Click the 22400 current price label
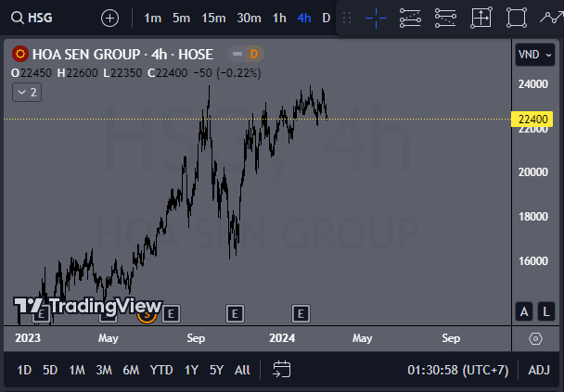This screenshot has width=564, height=392. (532, 120)
